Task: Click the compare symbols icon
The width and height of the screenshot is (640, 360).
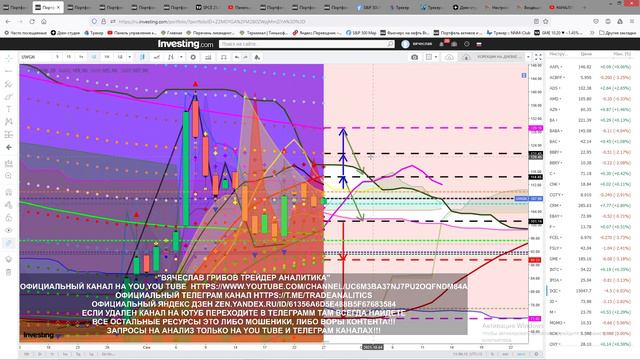Action: [x=157, y=57]
